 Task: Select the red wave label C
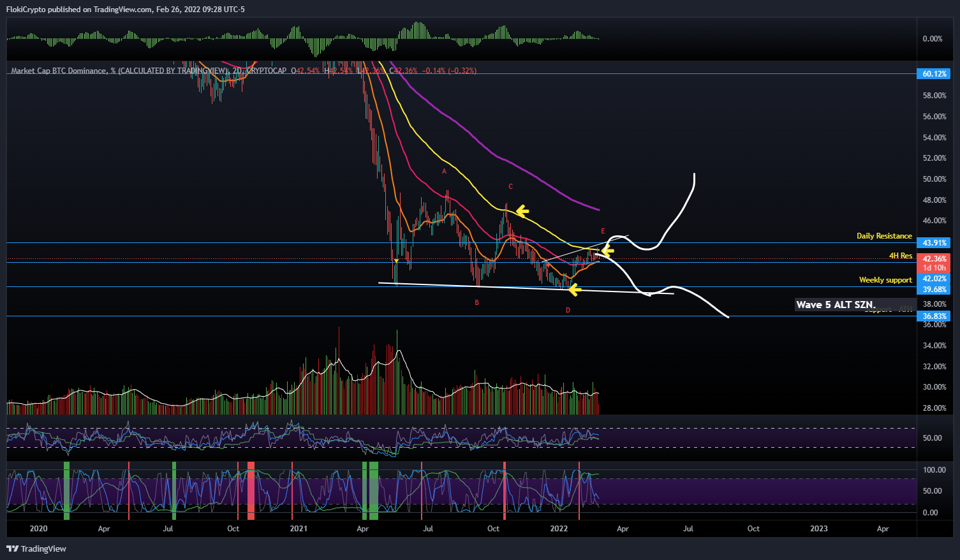[x=510, y=187]
